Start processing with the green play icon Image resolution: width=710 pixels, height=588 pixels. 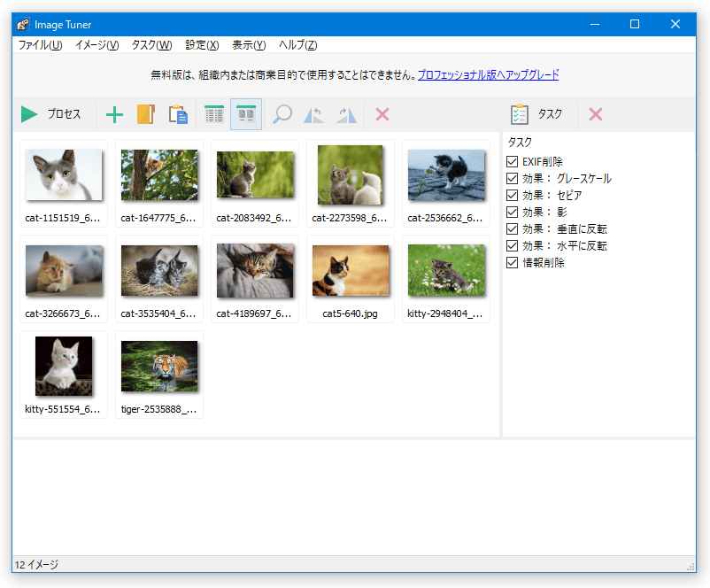(x=29, y=114)
